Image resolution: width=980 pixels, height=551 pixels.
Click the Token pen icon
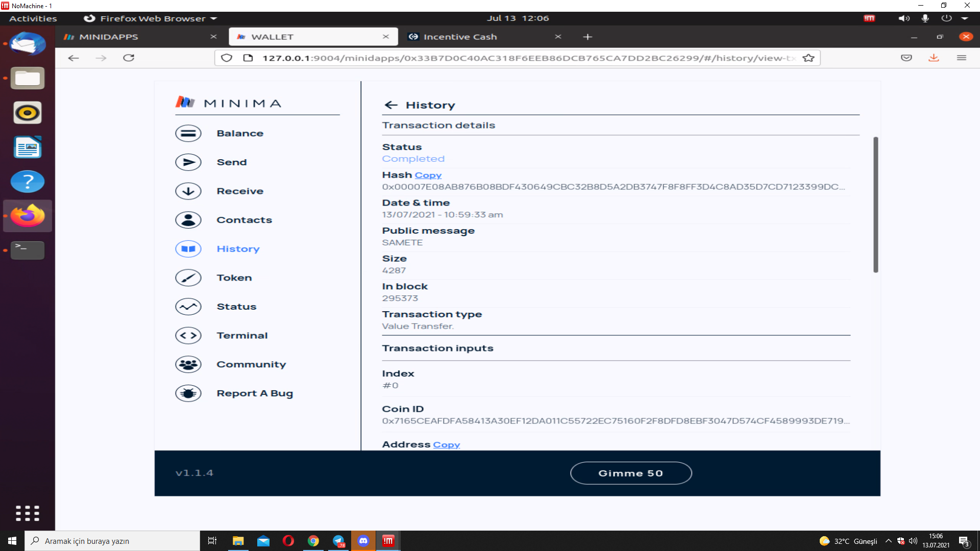tap(188, 278)
